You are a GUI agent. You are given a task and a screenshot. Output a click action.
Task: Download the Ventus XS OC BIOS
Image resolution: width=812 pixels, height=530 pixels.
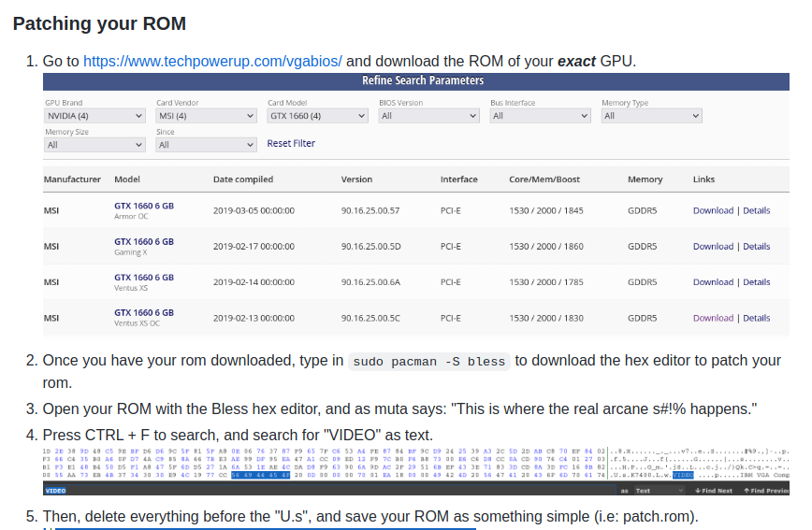coord(713,318)
